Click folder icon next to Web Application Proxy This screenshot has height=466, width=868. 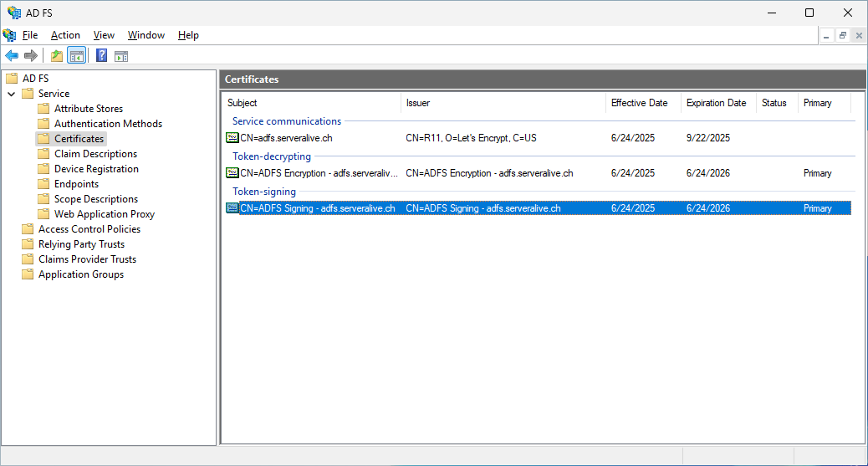pyautogui.click(x=43, y=213)
